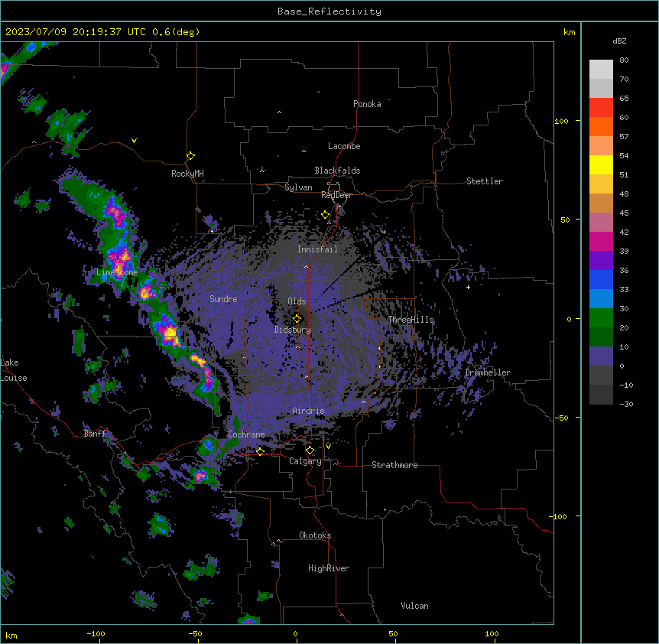Click the yellow diamond marker between Olds and Didsbury
Screen dimensions: 659x644
click(x=297, y=319)
